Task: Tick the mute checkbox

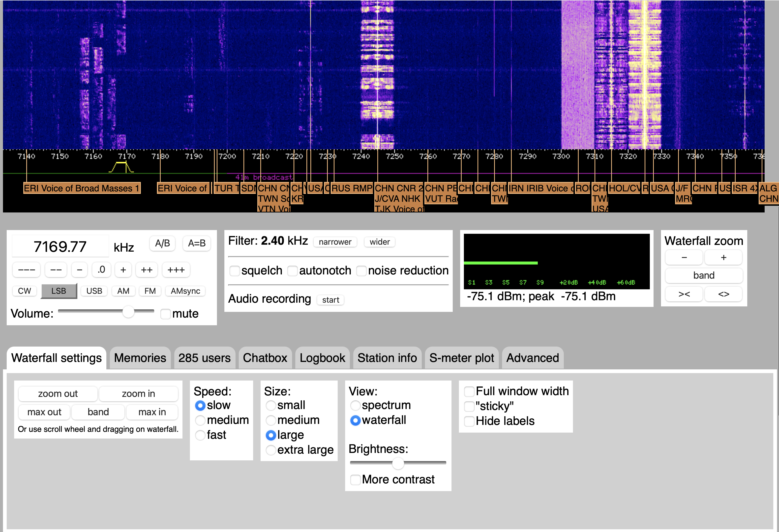Action: tap(166, 314)
